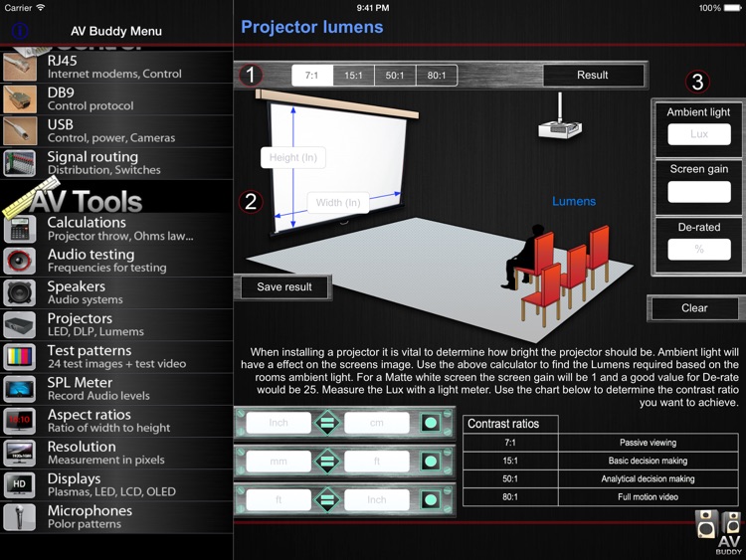The image size is (746, 560).
Task: Focus Inch output field in third converter
Action: (x=376, y=499)
